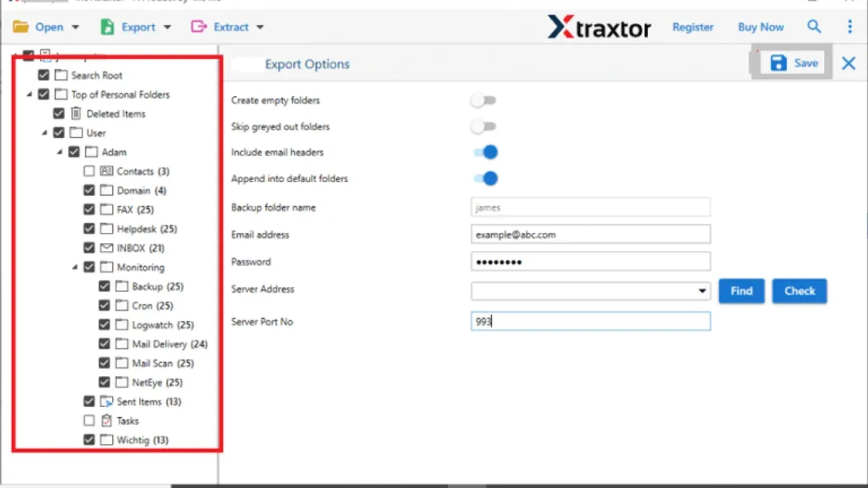Enable Skip greyed out folders toggle

pyautogui.click(x=483, y=127)
